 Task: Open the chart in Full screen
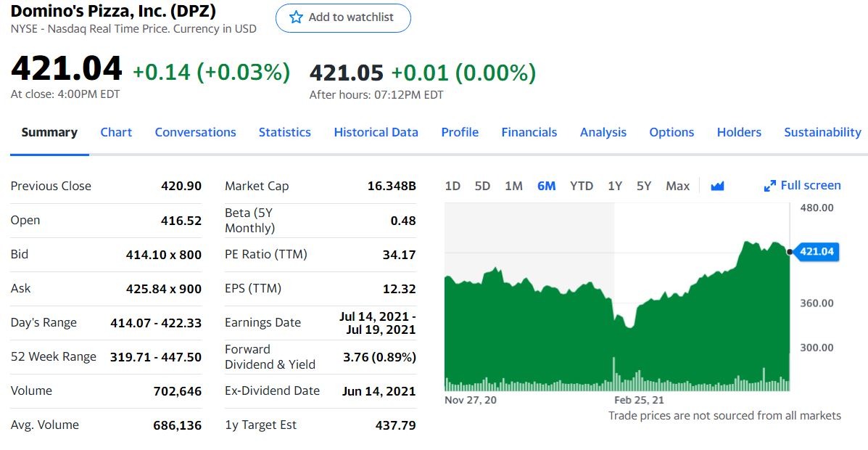point(802,186)
